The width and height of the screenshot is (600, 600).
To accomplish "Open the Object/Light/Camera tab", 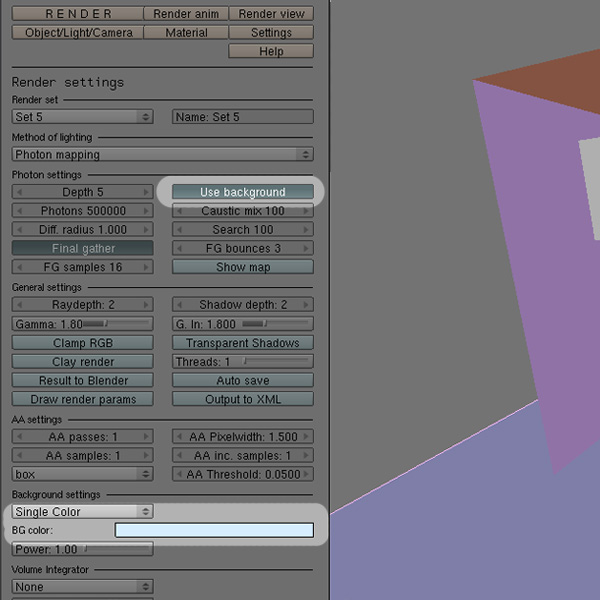I will coord(78,33).
